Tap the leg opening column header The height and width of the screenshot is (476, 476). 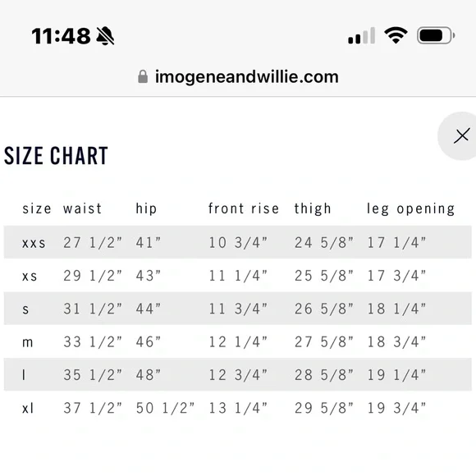[410, 209]
